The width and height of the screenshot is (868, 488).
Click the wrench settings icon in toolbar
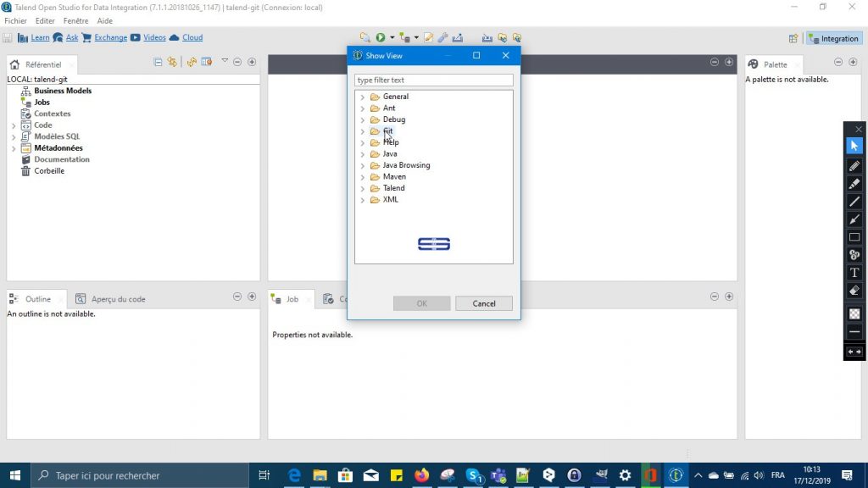442,37
